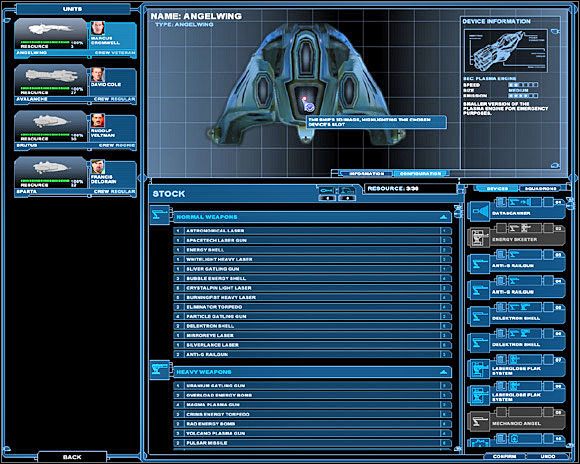Click the Resource value field
This screenshot has width=580, height=464.
pos(411,189)
